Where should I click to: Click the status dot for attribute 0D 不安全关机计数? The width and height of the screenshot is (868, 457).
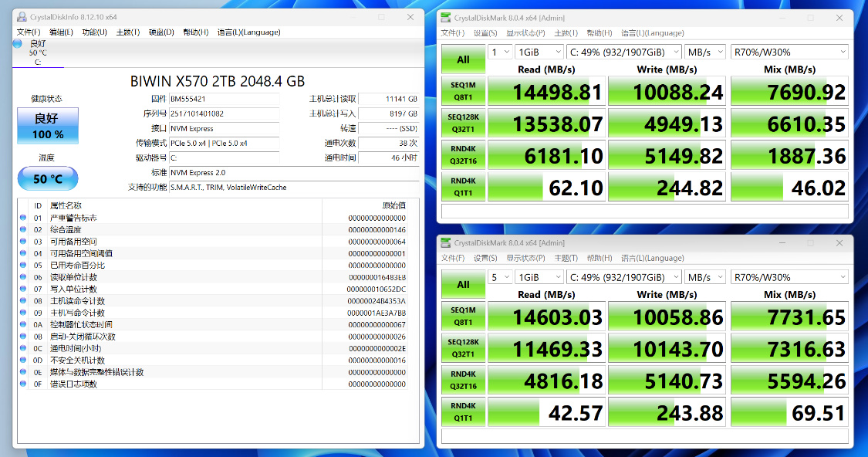coord(23,360)
